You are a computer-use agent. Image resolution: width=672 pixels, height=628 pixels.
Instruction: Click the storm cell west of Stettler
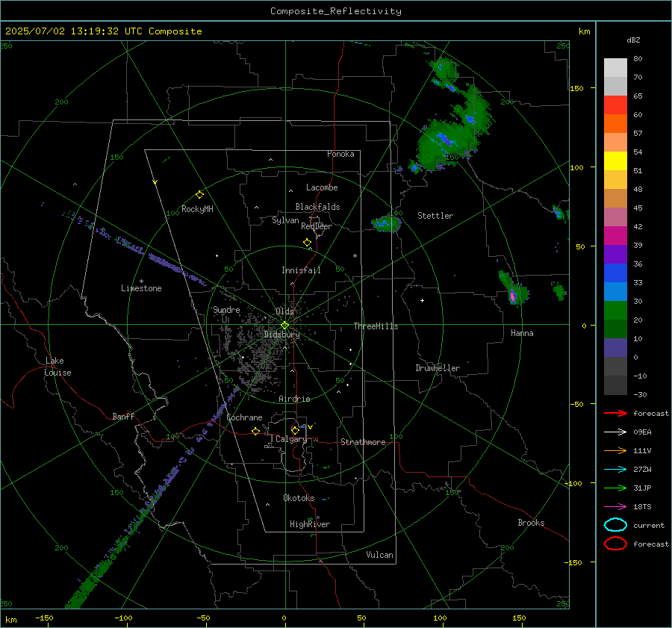[386, 223]
